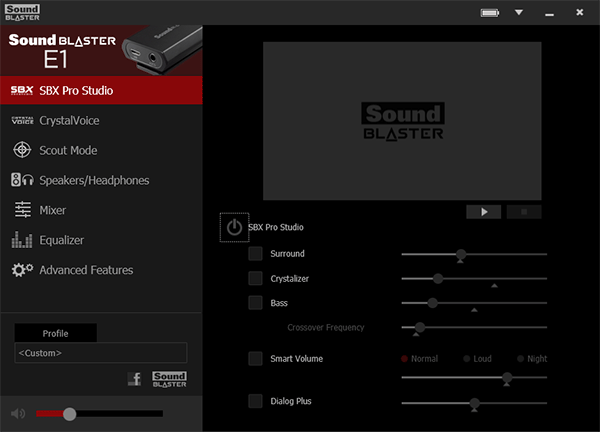Select the Loud smart volume mode
This screenshot has width=600, height=432.
pos(477,359)
